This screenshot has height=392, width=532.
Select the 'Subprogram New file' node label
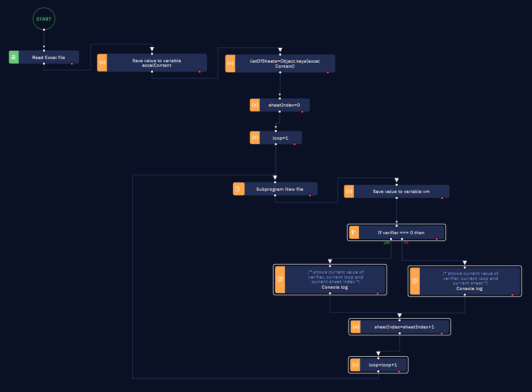coord(280,189)
